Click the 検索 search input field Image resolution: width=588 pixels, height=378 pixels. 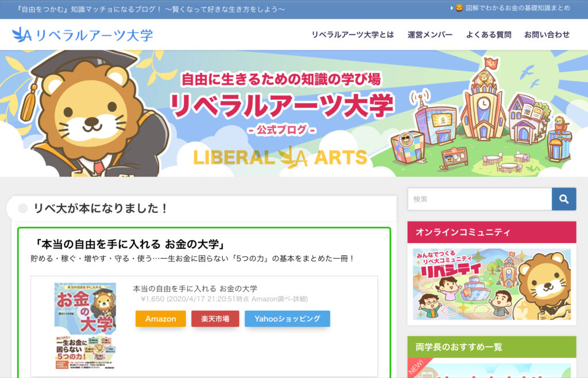point(479,199)
